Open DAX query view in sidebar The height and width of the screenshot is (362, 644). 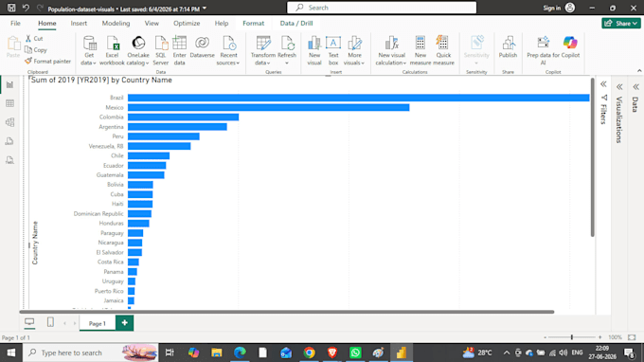point(9,141)
